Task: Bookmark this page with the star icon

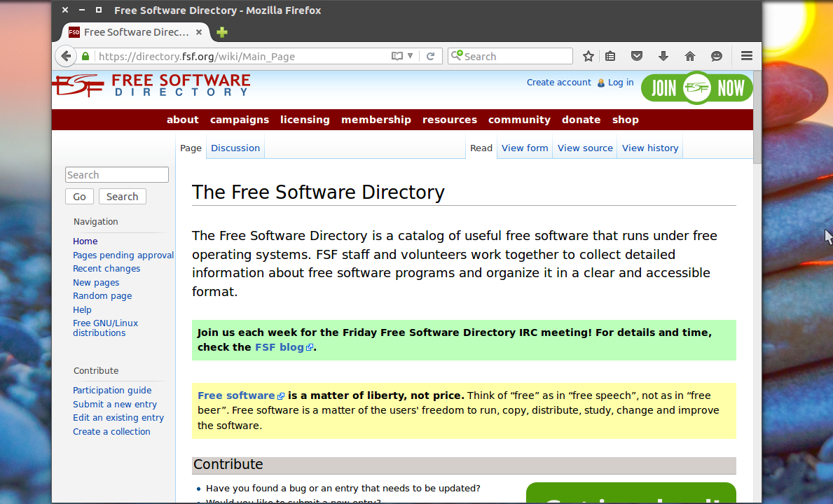Action: click(588, 56)
